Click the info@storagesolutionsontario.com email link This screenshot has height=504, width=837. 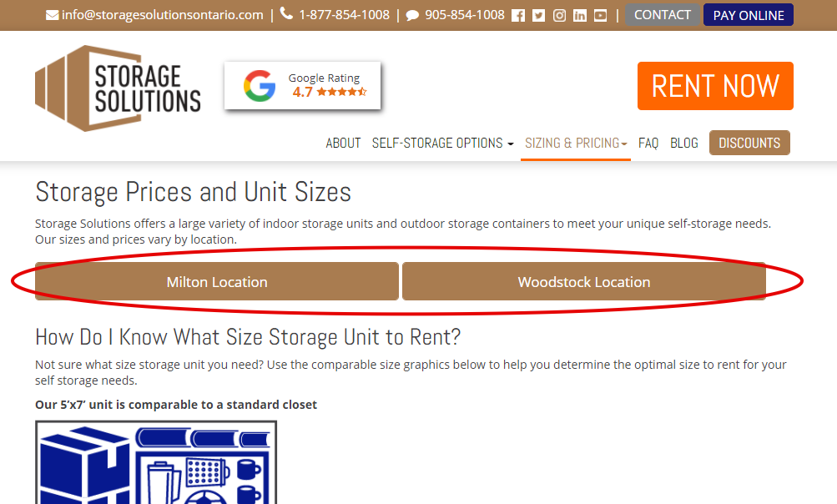pos(162,15)
